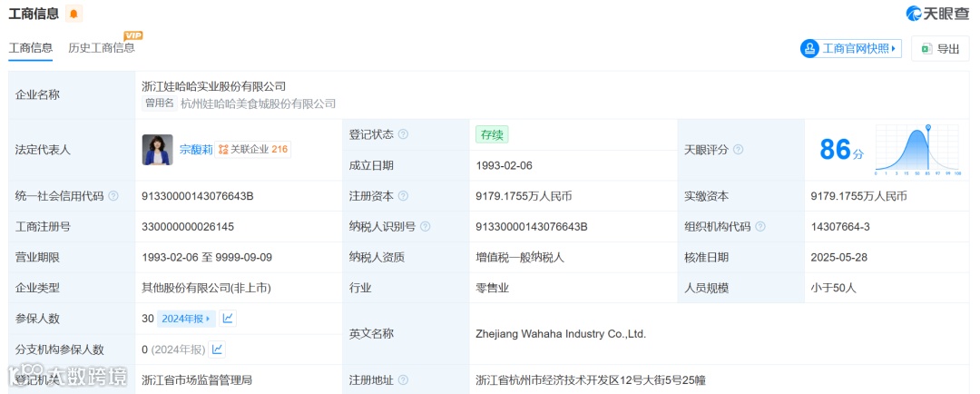Image resolution: width=980 pixels, height=394 pixels.
Task: Open trend chart icon for 分支机构参保人数
Action: tap(217, 349)
